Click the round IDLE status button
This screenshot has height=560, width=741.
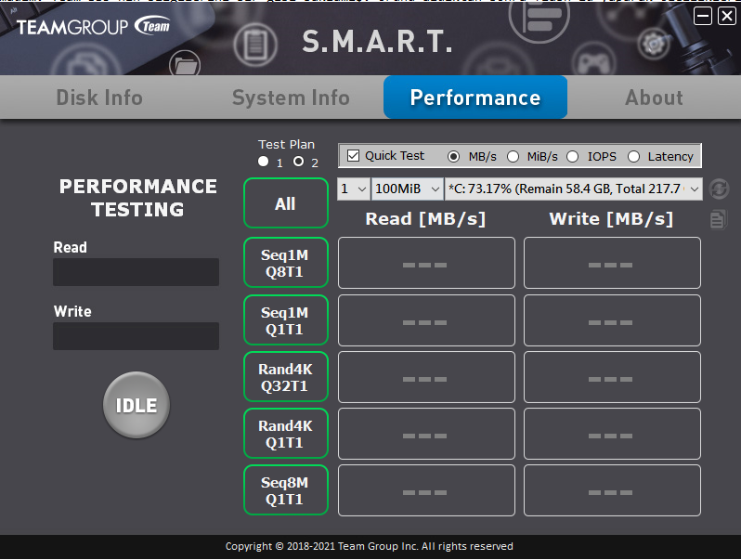136,405
